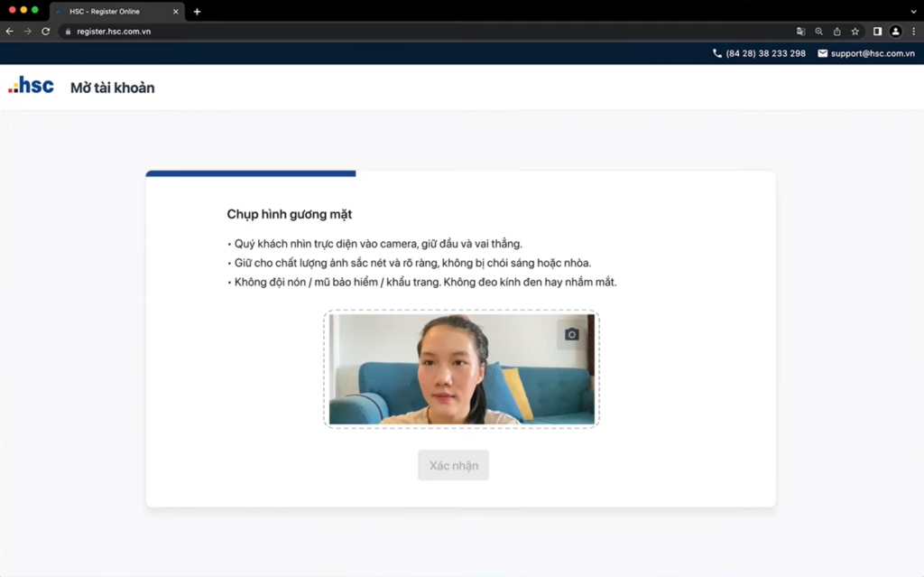Click the Mở tài khoản page title
The width and height of the screenshot is (924, 577).
[x=113, y=88]
